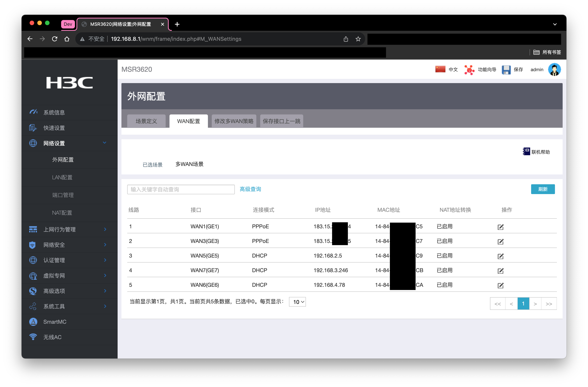588x387 pixels.
Task: Open SmartMC sidebar item
Action: [x=55, y=322]
